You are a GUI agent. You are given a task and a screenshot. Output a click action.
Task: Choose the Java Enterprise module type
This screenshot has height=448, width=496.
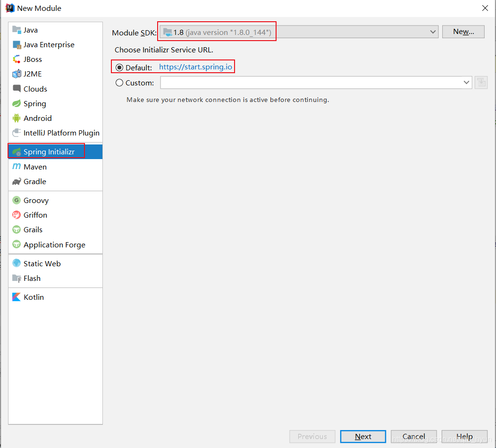point(55,44)
